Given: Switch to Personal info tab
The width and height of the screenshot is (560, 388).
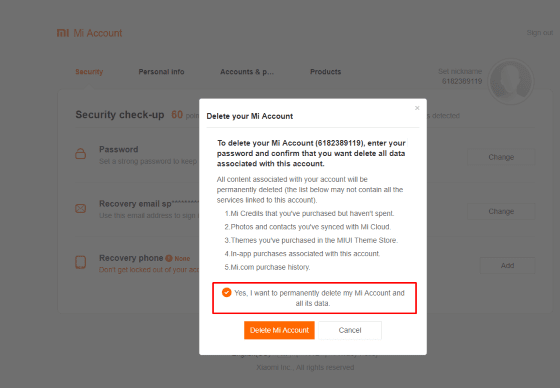Looking at the screenshot, I should coord(161,72).
